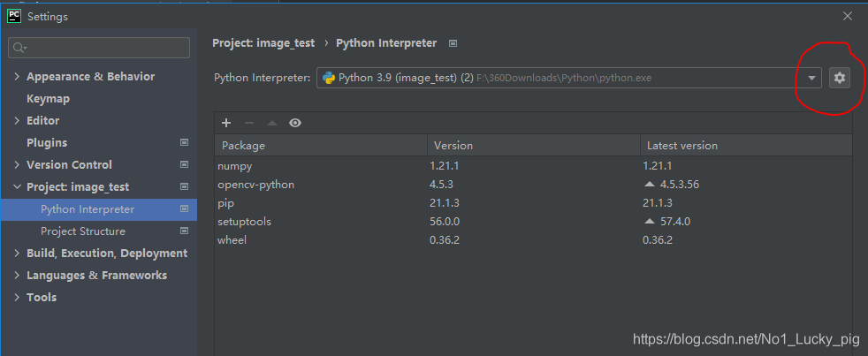
Task: Expand Build, Execution, Deployment section
Action: click(x=17, y=253)
